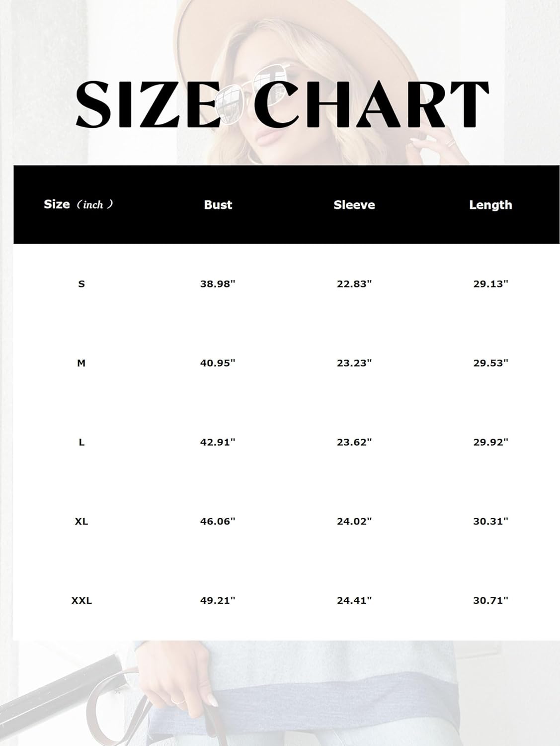Select bust value 40.95" for size M
Image resolution: width=560 pixels, height=746 pixels.
218,363
